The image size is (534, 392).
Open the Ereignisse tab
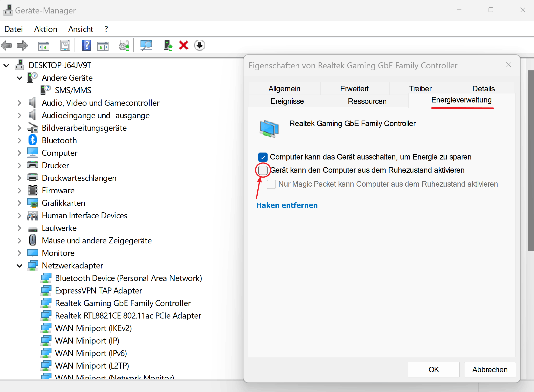[287, 101]
